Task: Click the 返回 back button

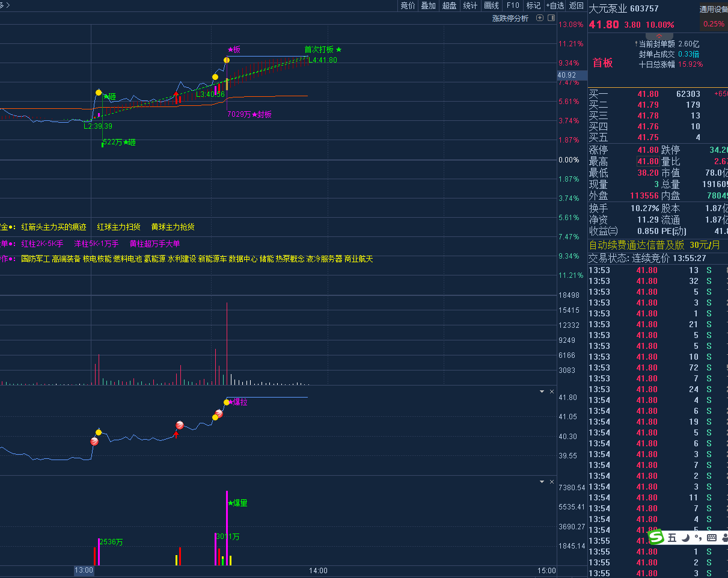Action: pos(576,6)
